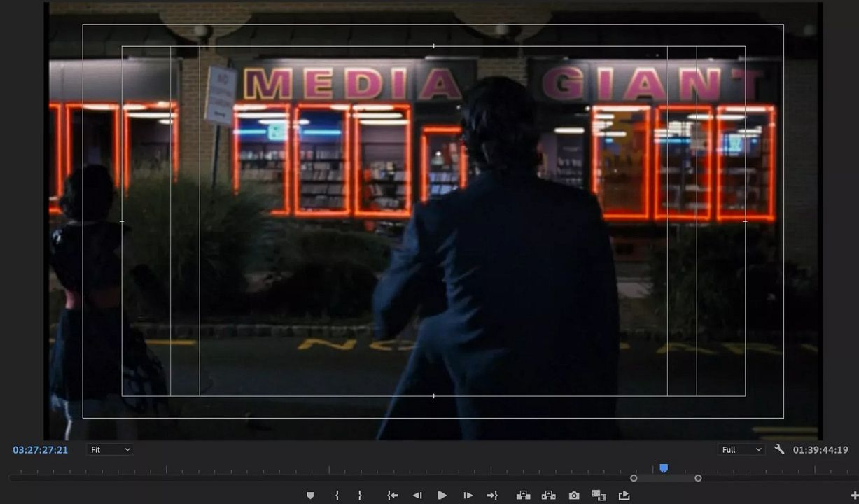Select the Mark Out icon
The image size is (859, 504).
pyautogui.click(x=359, y=495)
